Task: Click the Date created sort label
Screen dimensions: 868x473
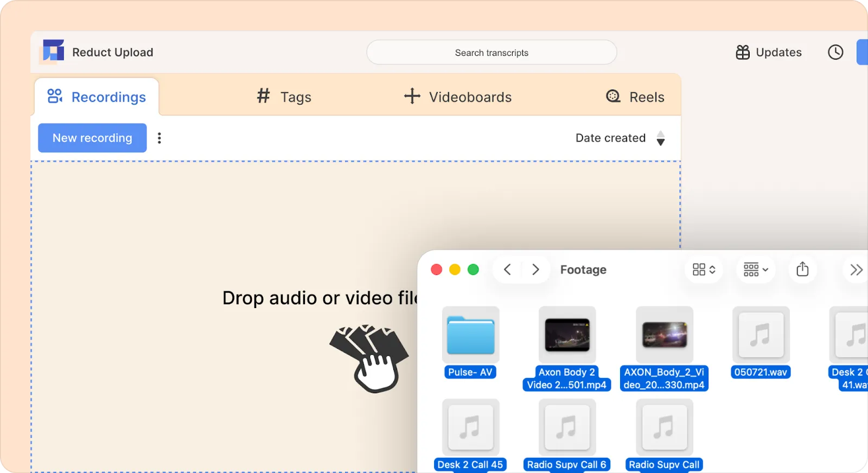Action: (610, 138)
